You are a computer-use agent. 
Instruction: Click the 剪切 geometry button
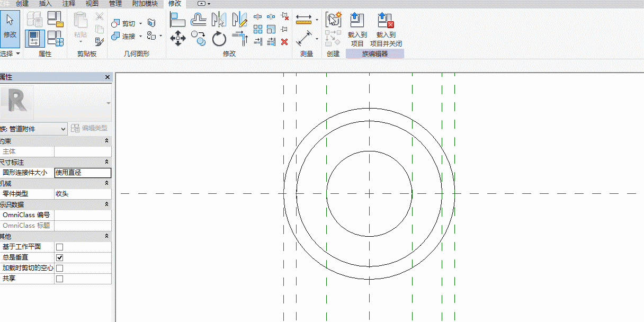124,24
